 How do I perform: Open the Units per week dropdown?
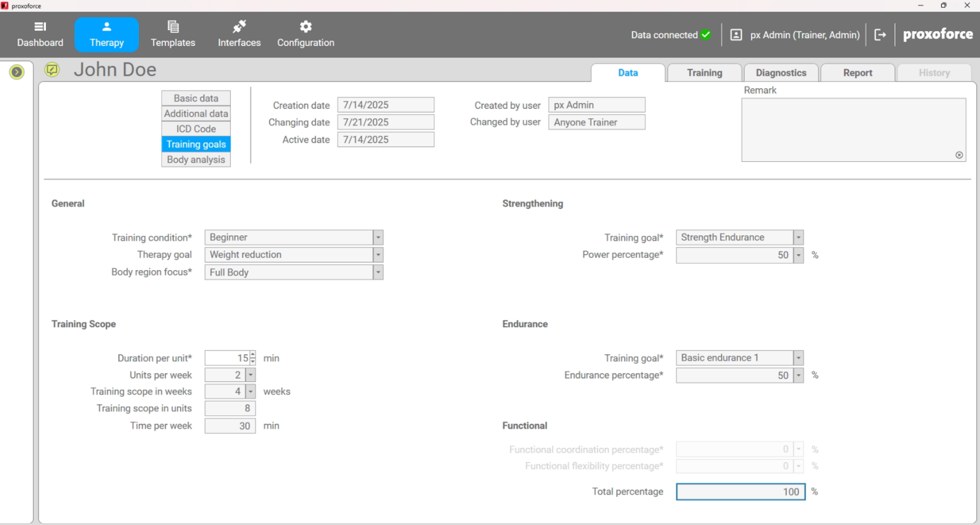(251, 375)
